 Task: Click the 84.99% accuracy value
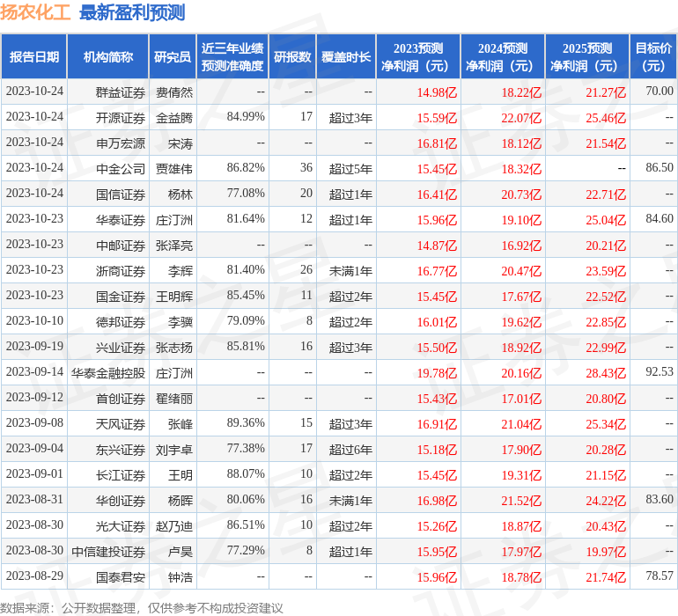point(246,117)
